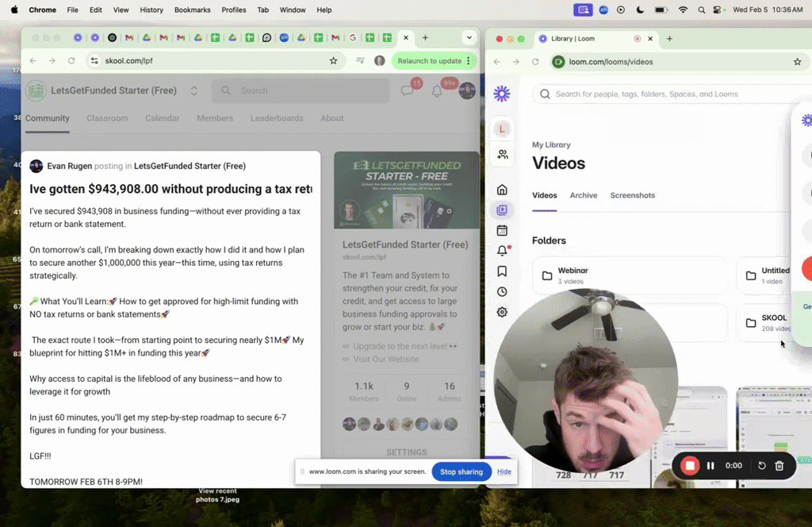
Task: Pause the Loom recording
Action: tap(710, 466)
